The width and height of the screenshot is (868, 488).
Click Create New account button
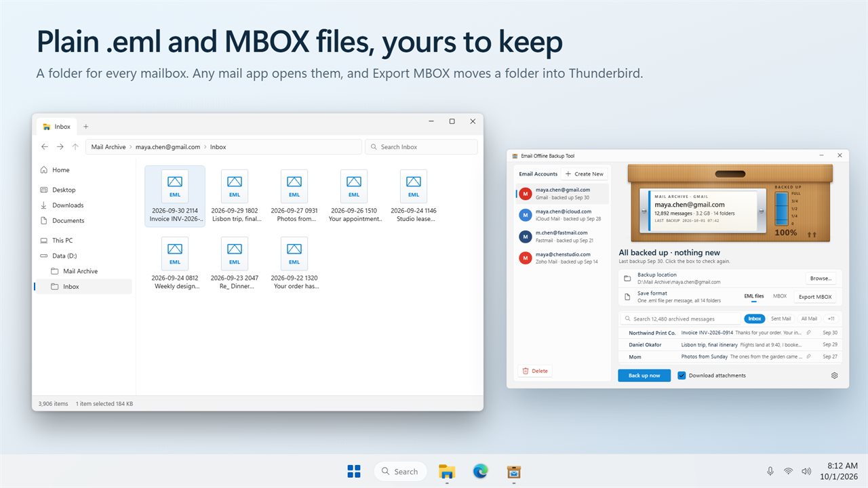[584, 174]
